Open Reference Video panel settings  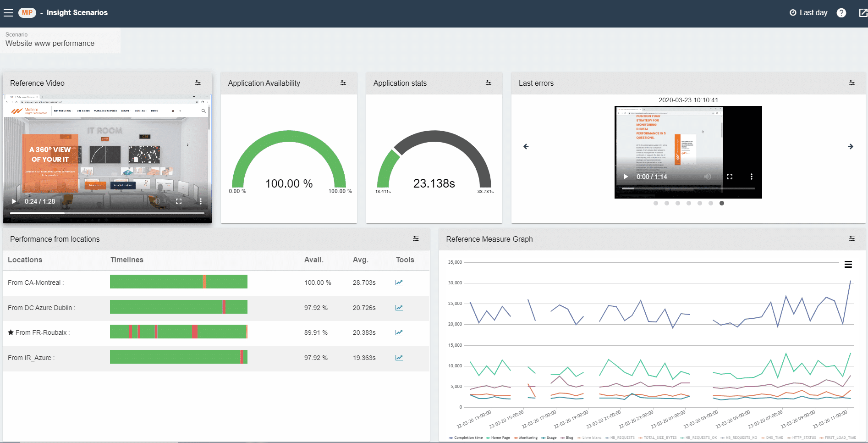pyautogui.click(x=198, y=83)
